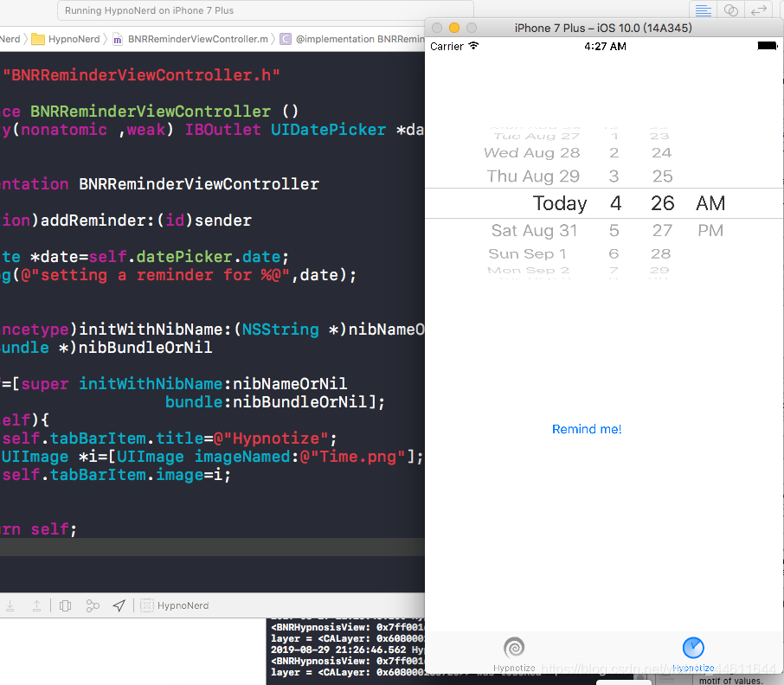Select hour 5 in the picker

click(x=614, y=230)
